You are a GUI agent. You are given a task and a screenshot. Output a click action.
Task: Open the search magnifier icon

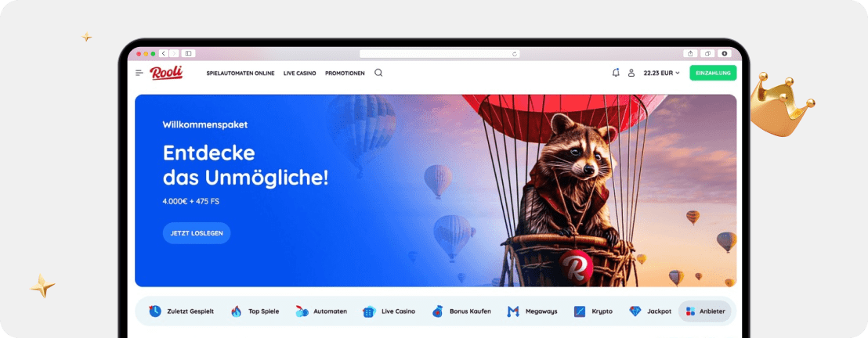378,73
